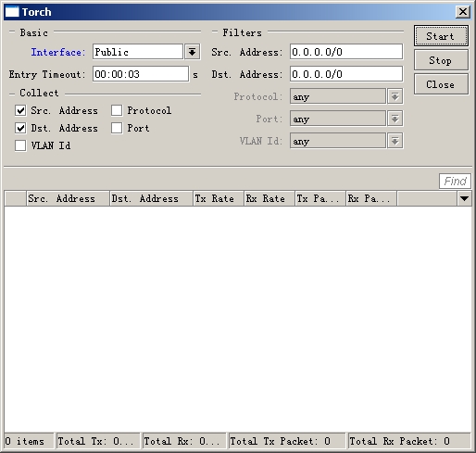The width and height of the screenshot is (476, 453).
Task: Click 'Total Tx Packet: 0' status entry
Action: [x=287, y=441]
